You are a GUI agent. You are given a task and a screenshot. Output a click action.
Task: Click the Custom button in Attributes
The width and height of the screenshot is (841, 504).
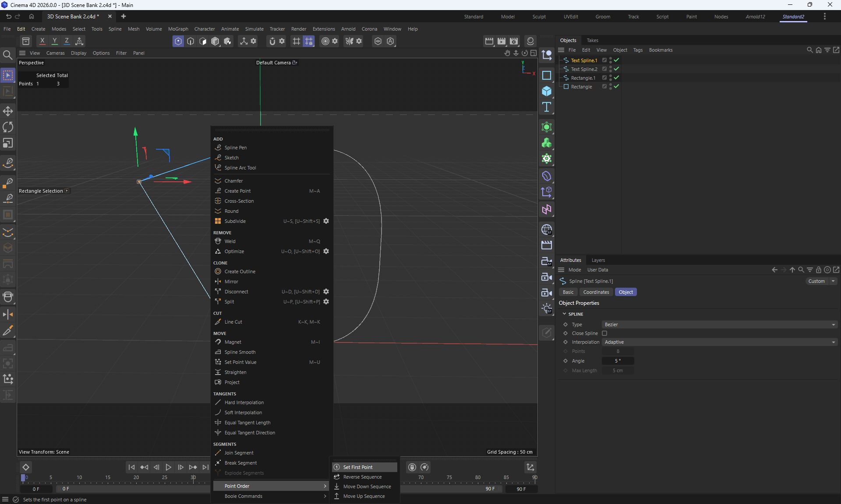point(816,281)
